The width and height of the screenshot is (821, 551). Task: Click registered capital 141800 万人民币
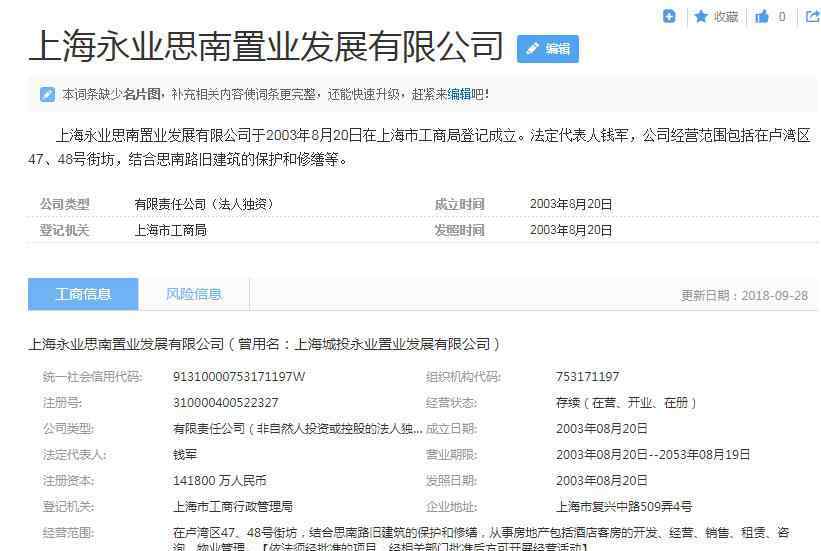[219, 480]
